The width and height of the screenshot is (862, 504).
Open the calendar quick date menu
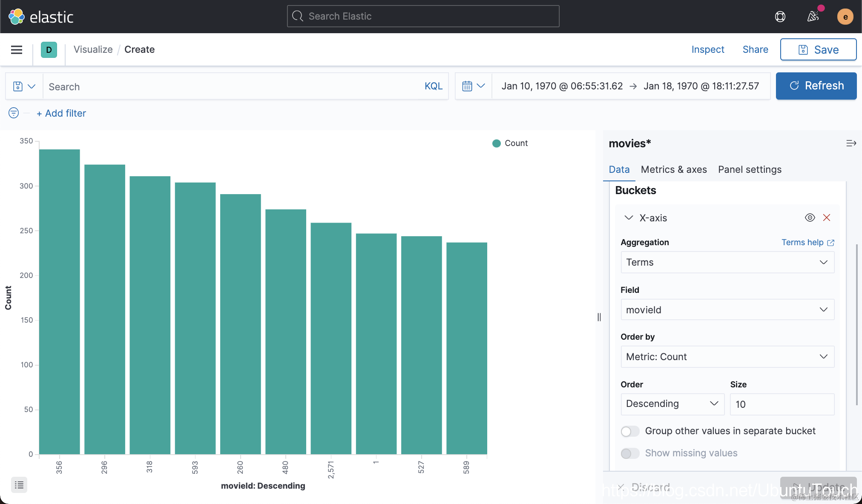[x=473, y=86]
